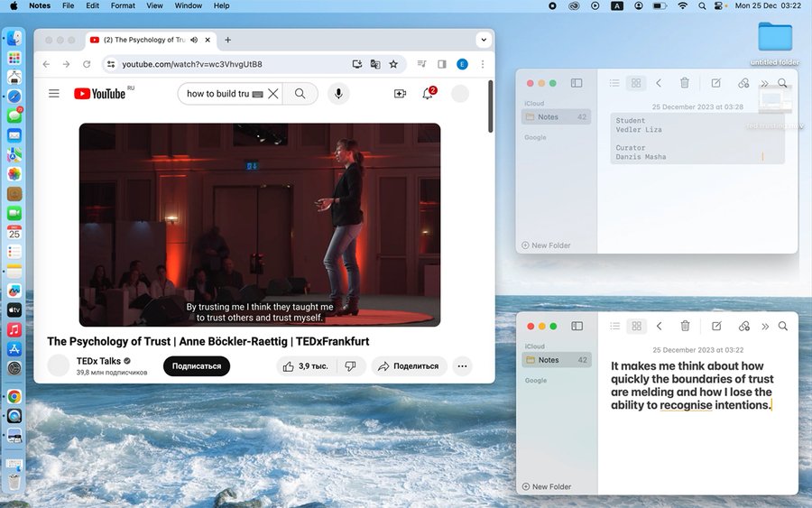
Task: Close The Psychology of Trust tab
Action: click(208, 40)
